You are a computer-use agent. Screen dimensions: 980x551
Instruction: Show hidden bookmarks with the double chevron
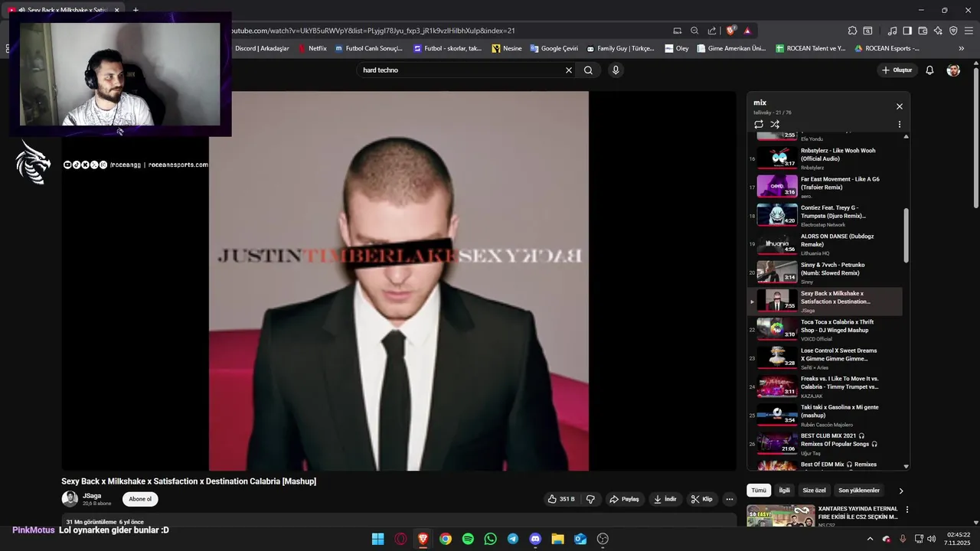(962, 48)
